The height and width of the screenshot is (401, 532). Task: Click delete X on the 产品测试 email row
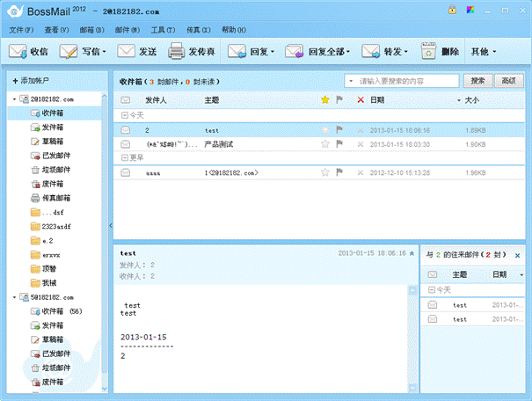361,143
